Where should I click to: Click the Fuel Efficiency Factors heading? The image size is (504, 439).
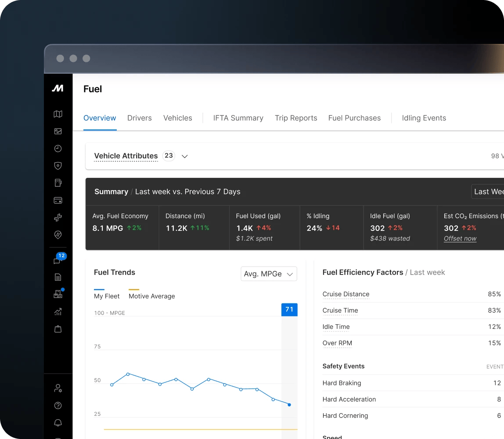point(363,273)
